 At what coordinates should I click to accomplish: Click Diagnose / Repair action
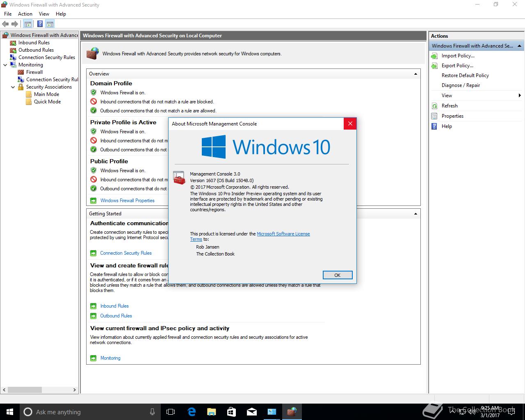(461, 85)
